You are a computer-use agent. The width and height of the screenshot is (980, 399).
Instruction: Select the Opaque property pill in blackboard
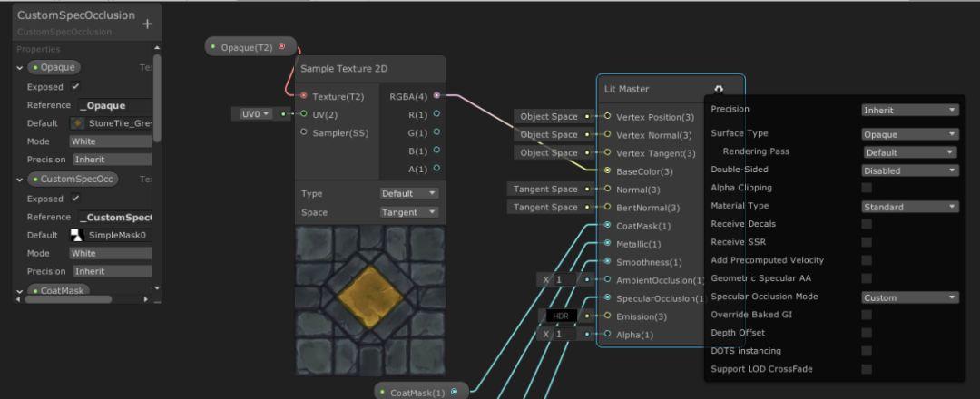pyautogui.click(x=54, y=67)
